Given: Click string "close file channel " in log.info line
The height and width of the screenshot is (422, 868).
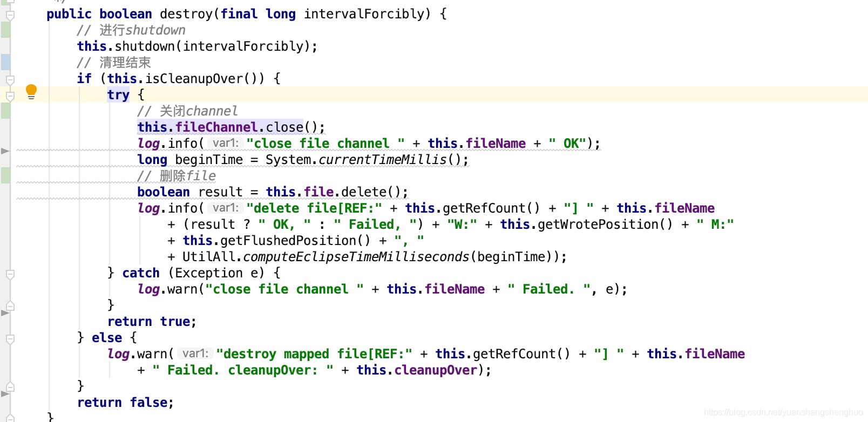Looking at the screenshot, I should 325,144.
